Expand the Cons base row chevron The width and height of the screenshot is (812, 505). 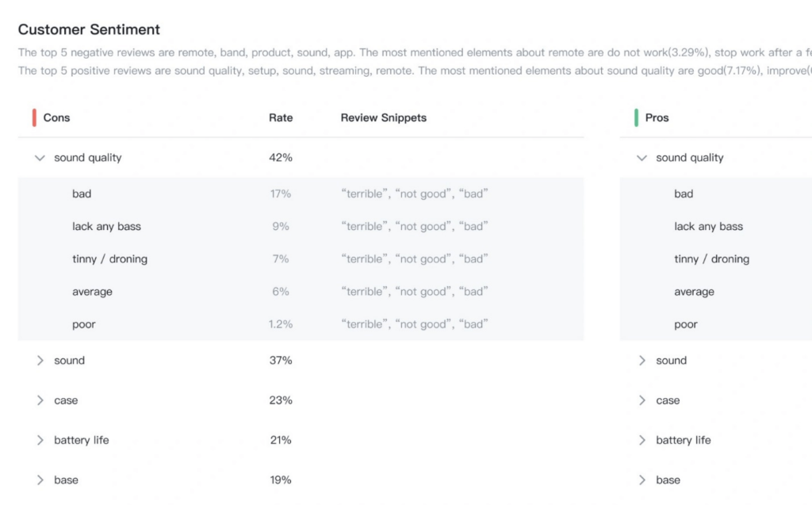click(40, 480)
